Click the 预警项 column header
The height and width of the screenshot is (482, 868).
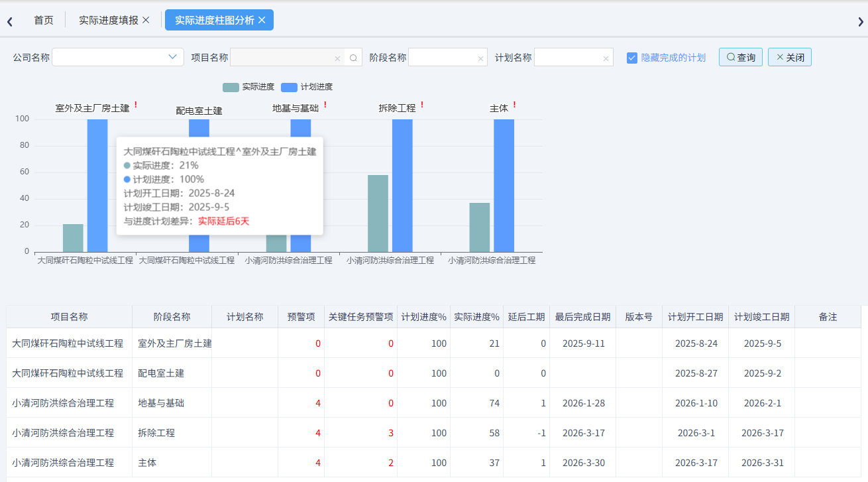301,317
